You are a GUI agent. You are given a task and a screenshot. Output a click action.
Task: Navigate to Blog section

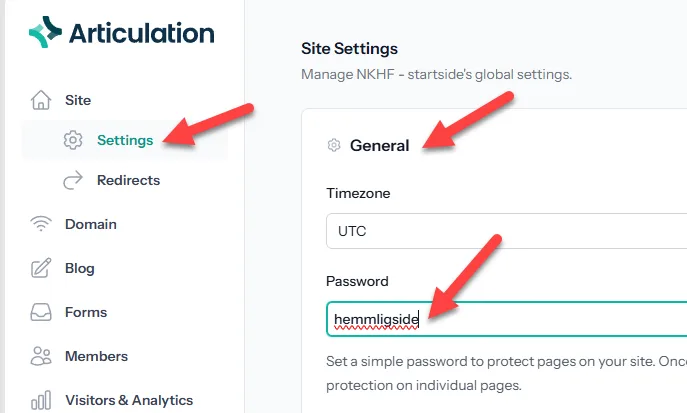(80, 268)
